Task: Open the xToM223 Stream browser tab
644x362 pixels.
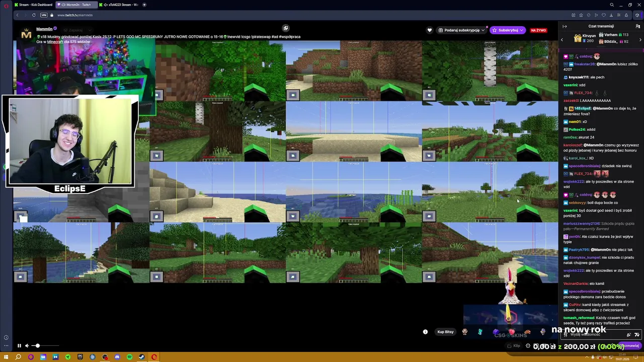Action: point(118,5)
